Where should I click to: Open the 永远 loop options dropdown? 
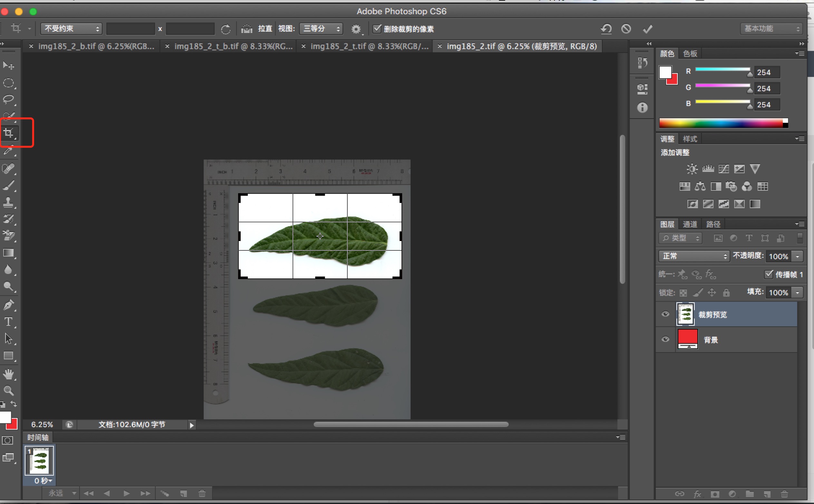62,493
